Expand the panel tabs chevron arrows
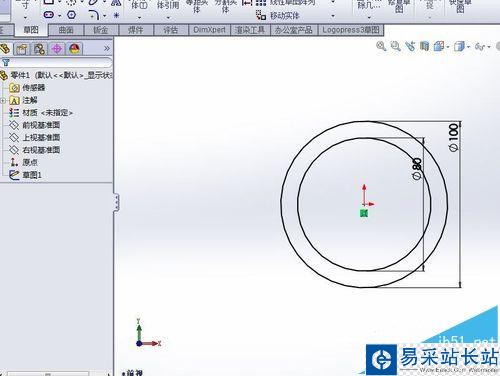Image resolution: width=500 pixels, height=376 pixels. (107, 49)
